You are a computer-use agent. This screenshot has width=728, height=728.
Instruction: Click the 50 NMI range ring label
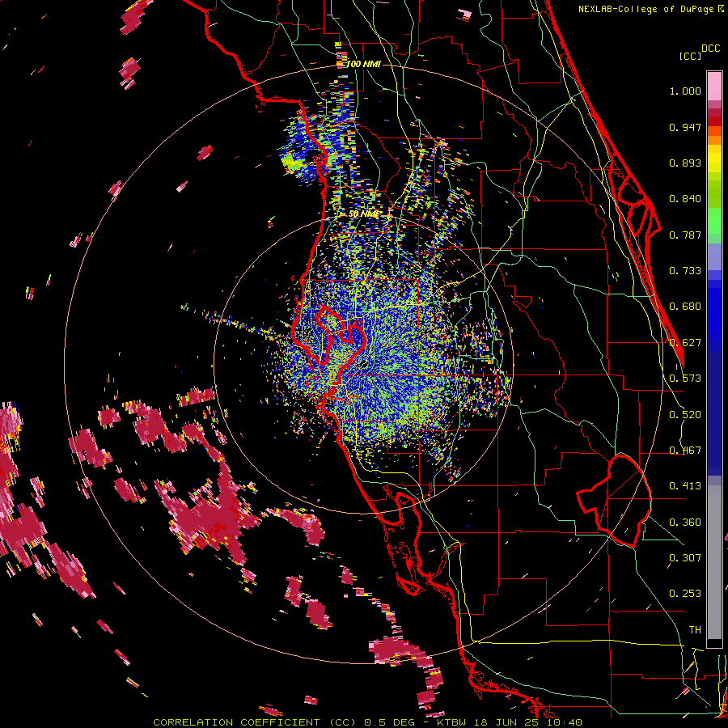(x=363, y=214)
